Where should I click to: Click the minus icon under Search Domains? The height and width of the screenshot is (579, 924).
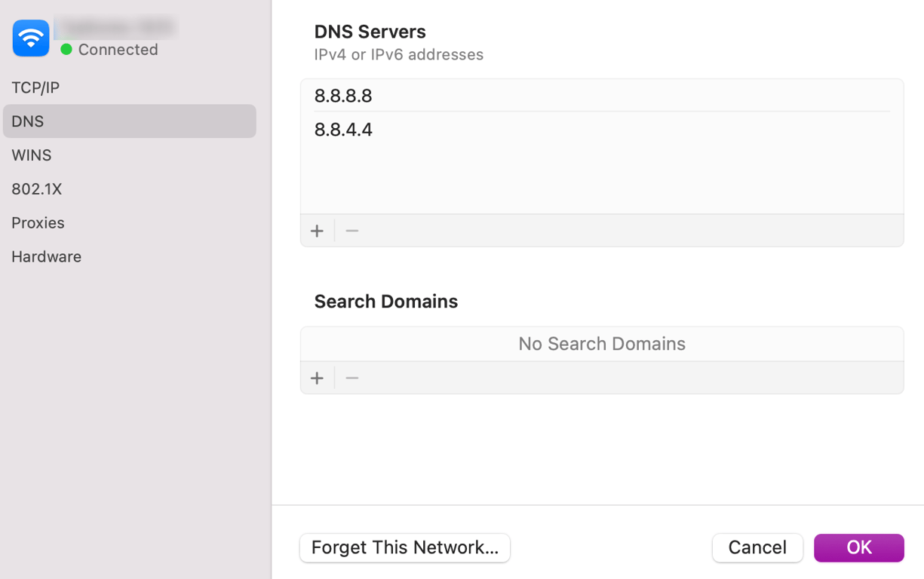(351, 378)
